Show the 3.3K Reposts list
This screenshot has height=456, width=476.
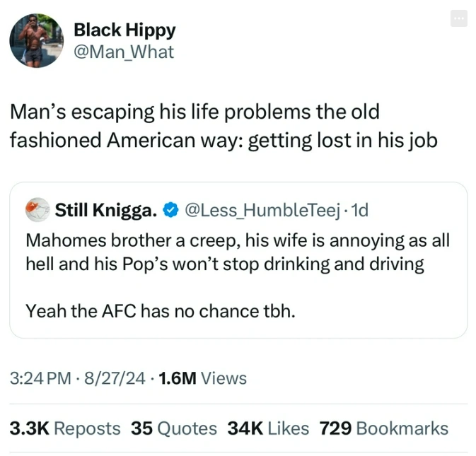(65, 428)
